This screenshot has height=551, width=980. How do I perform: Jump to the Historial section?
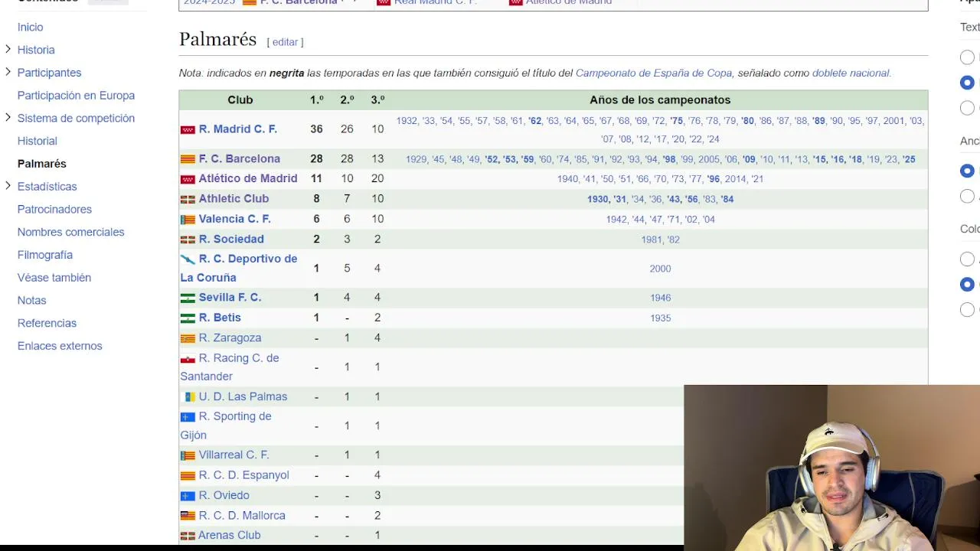pos(38,141)
